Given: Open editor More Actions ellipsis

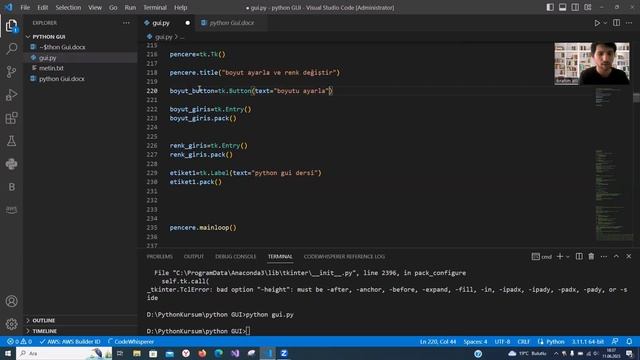Looking at the screenshot, I should pos(629,23).
